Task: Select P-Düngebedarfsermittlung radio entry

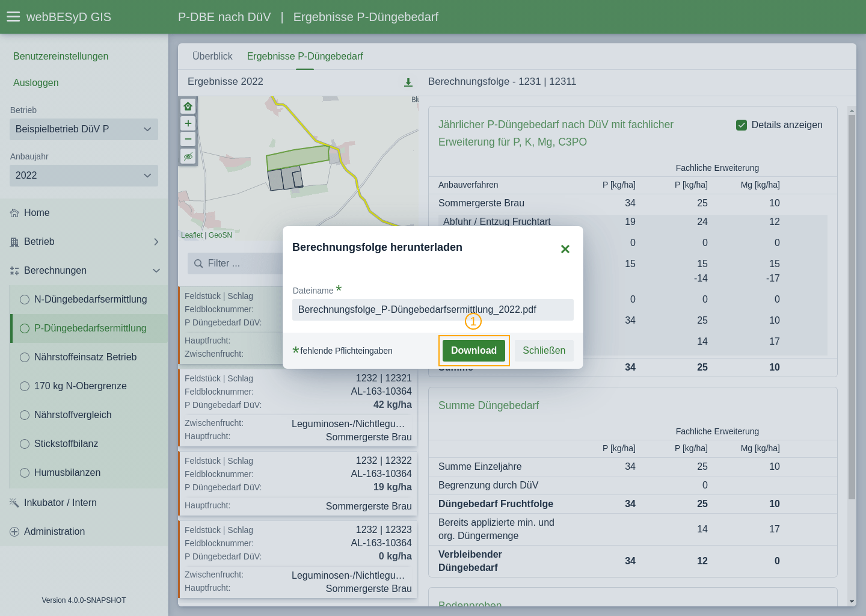Action: [89, 328]
